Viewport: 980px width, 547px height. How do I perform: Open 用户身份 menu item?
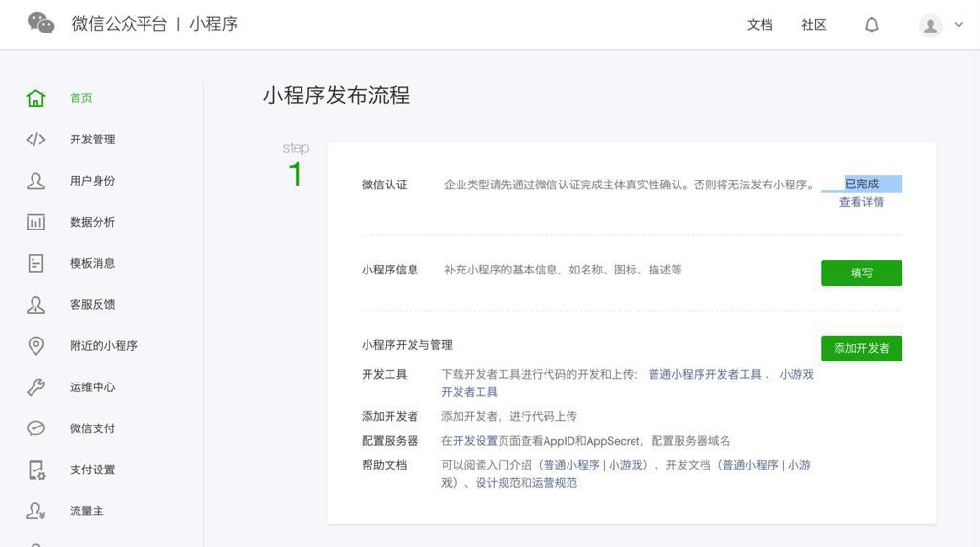coord(93,181)
